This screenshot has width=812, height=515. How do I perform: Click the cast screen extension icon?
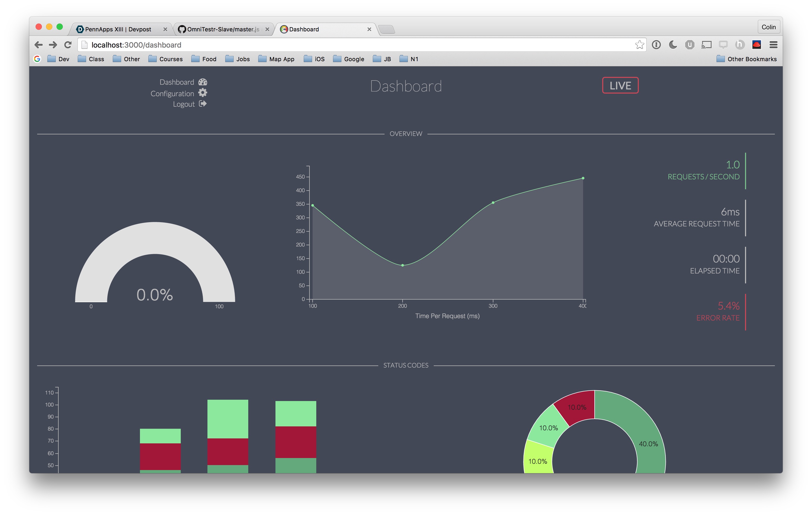(x=707, y=45)
